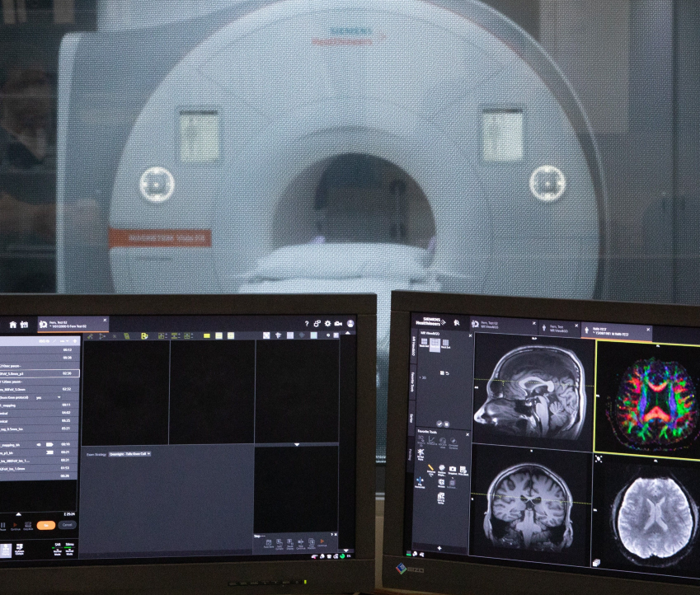
Task: Open the help question mark icon
Action: 307,323
